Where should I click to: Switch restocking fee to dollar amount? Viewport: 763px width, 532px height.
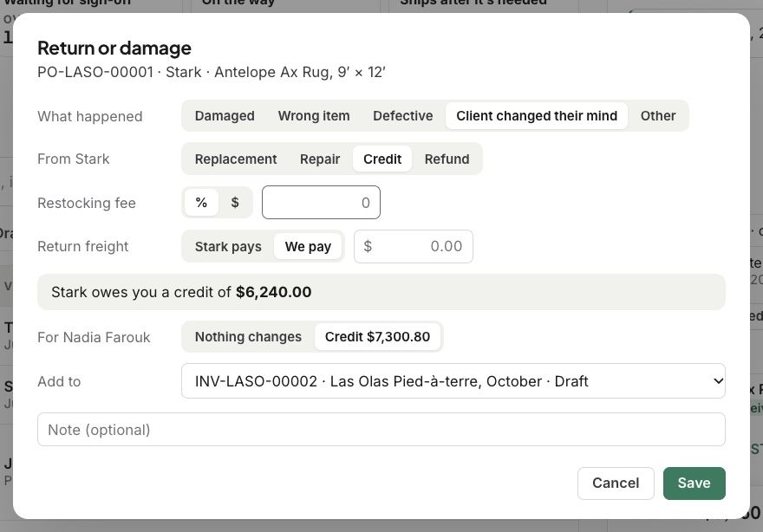click(x=235, y=202)
